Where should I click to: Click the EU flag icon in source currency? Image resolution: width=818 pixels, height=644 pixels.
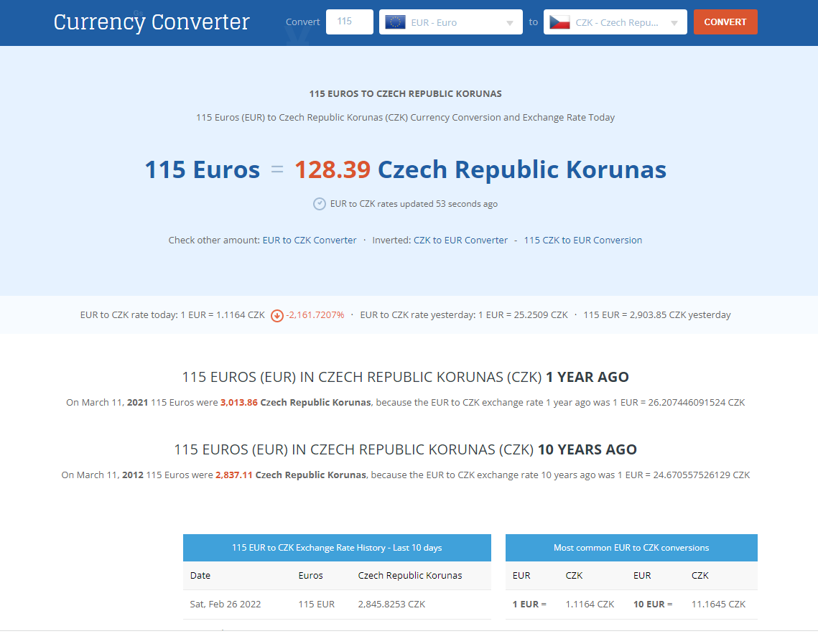click(395, 22)
